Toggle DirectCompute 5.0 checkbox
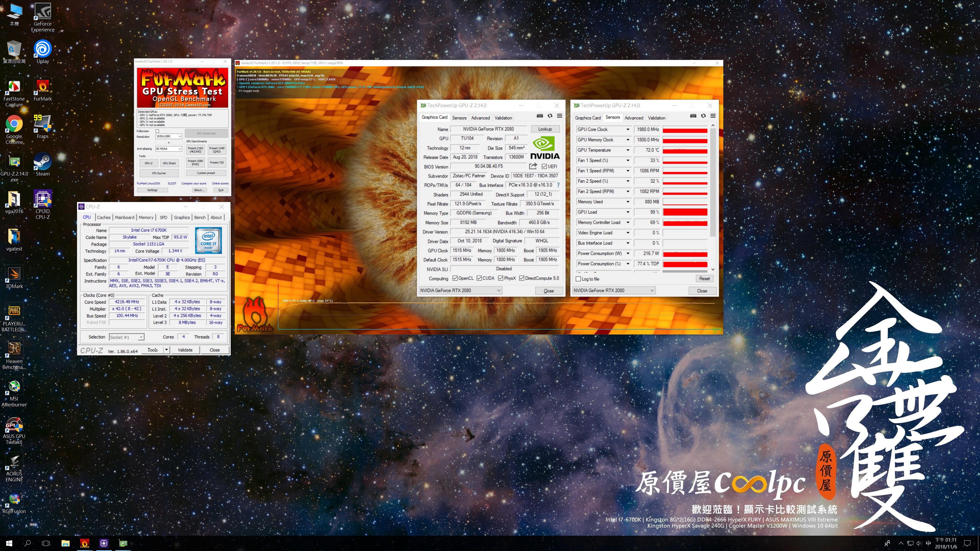This screenshot has width=980, height=551. coord(522,278)
